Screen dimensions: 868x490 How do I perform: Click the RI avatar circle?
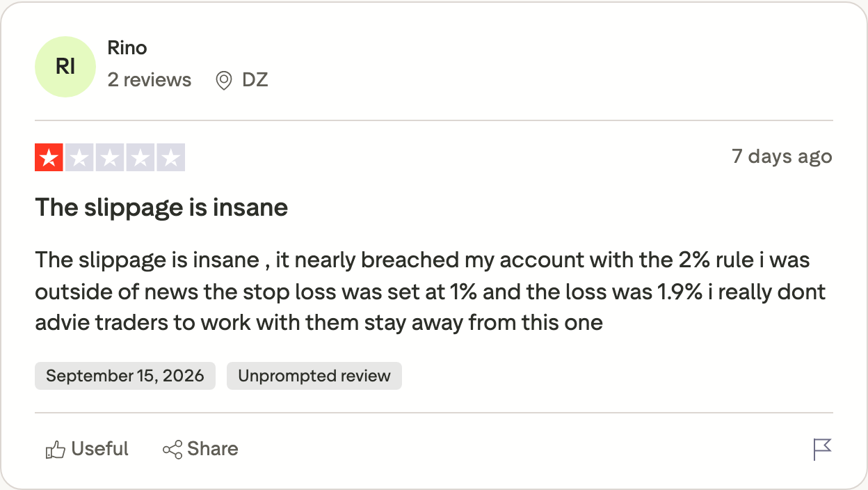65,67
